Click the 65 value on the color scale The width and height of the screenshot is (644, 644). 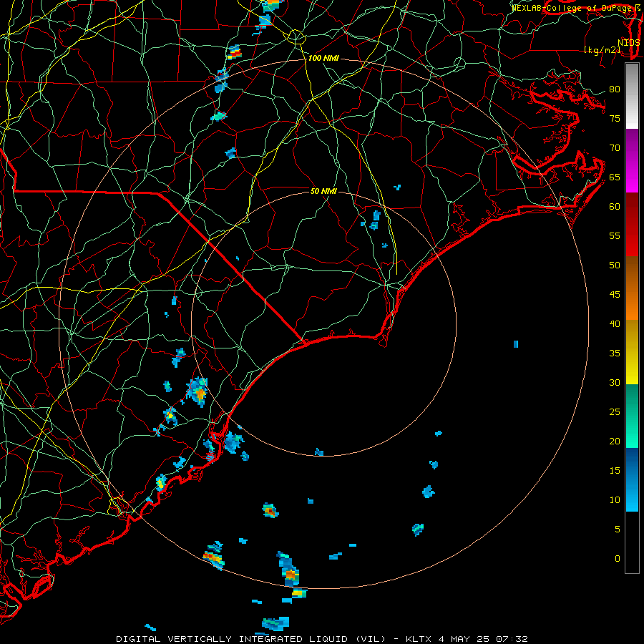pyautogui.click(x=615, y=177)
